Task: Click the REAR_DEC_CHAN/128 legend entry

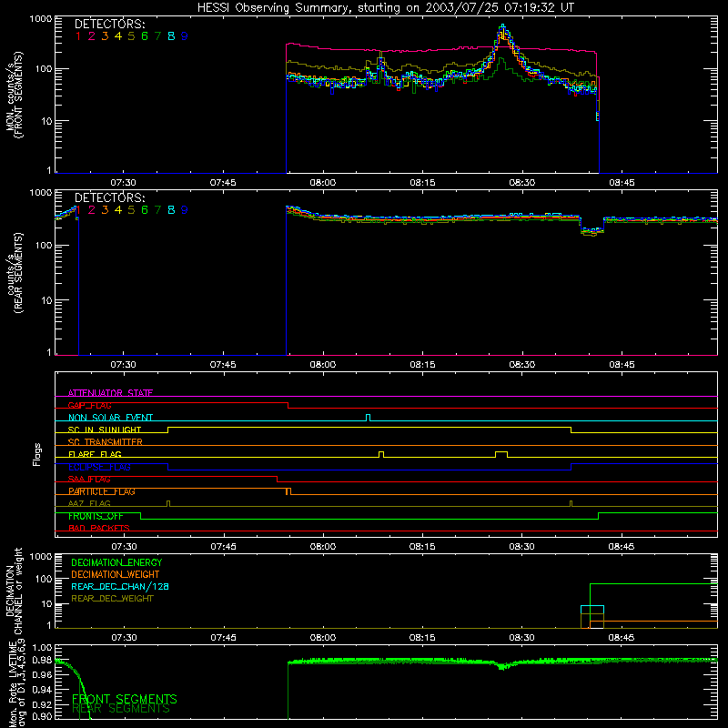Action: (120, 586)
